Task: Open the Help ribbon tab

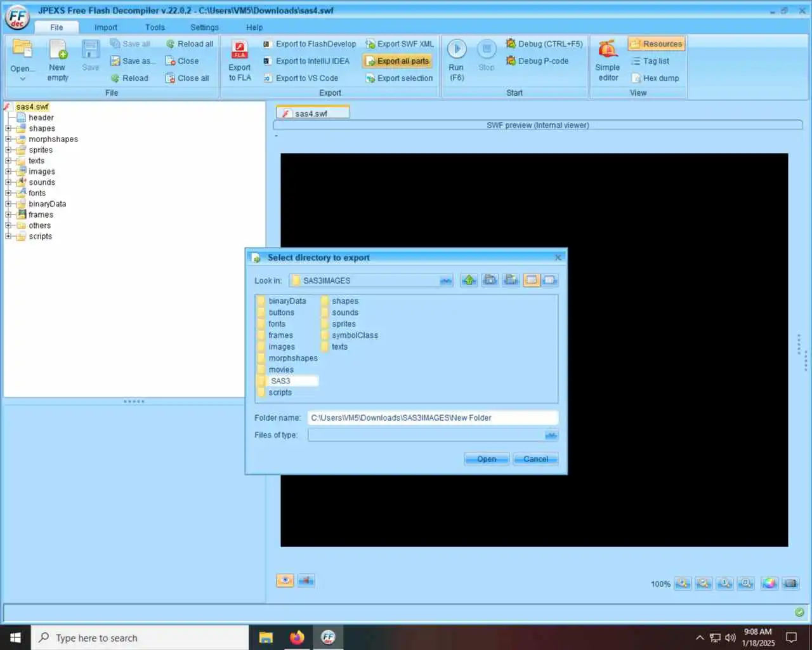Action: click(x=254, y=27)
